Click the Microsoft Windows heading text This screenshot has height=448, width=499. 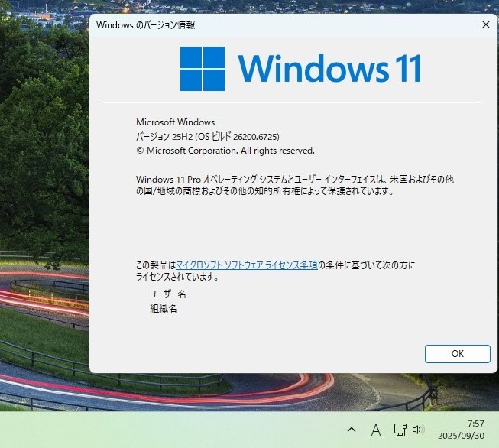tap(175, 122)
